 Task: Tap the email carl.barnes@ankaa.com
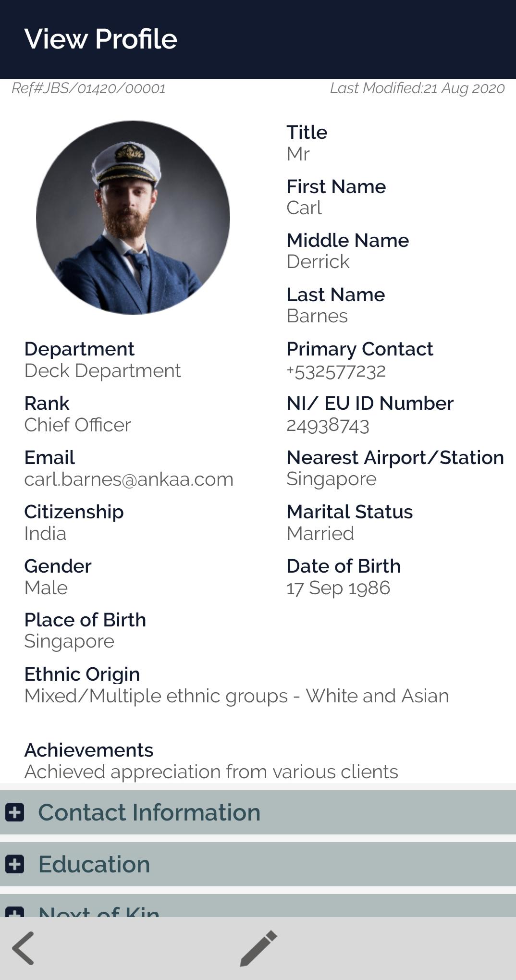[x=129, y=479]
